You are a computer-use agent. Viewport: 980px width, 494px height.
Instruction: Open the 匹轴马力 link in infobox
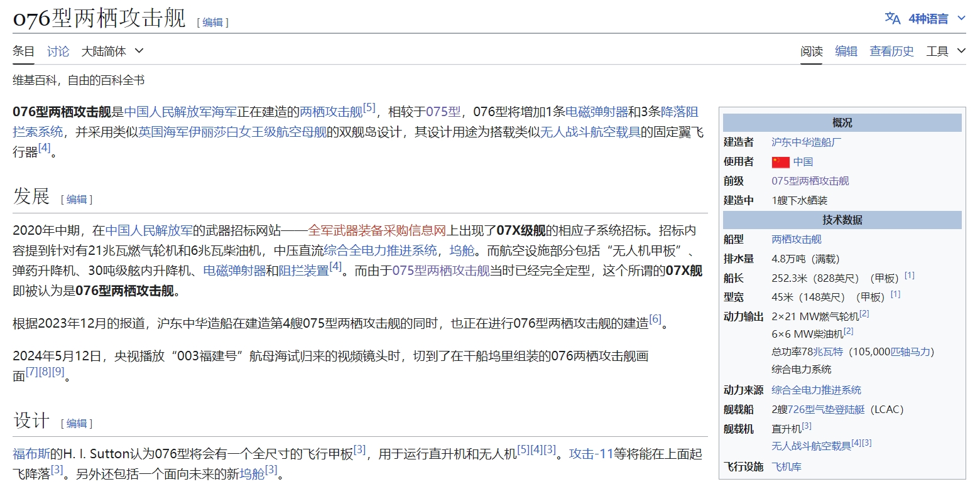911,352
